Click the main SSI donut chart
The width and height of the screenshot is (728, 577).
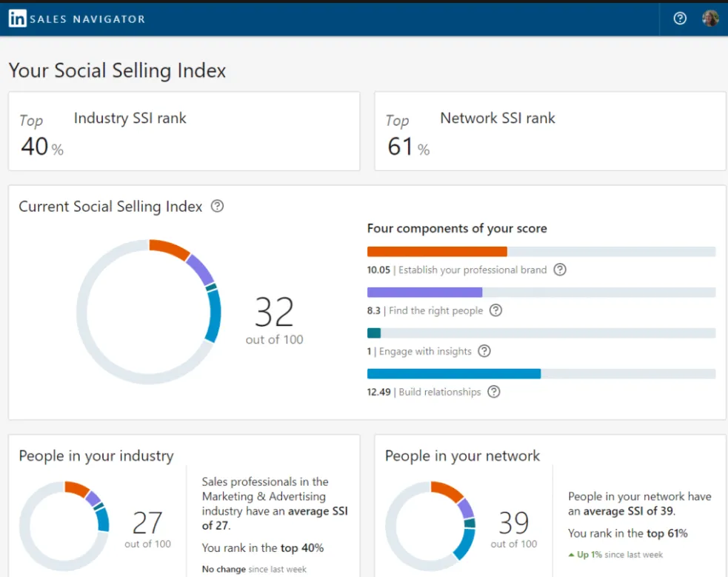click(150, 311)
